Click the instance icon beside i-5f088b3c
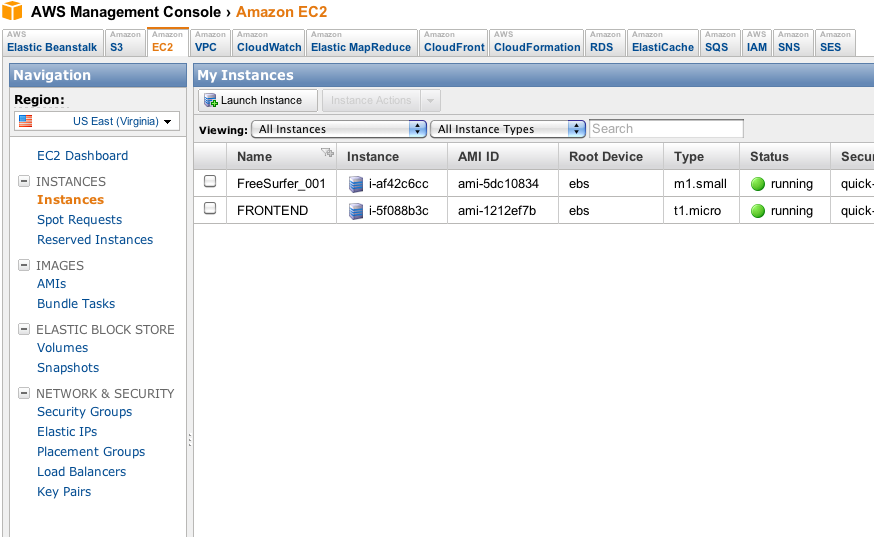The image size is (874, 537). pos(356,211)
